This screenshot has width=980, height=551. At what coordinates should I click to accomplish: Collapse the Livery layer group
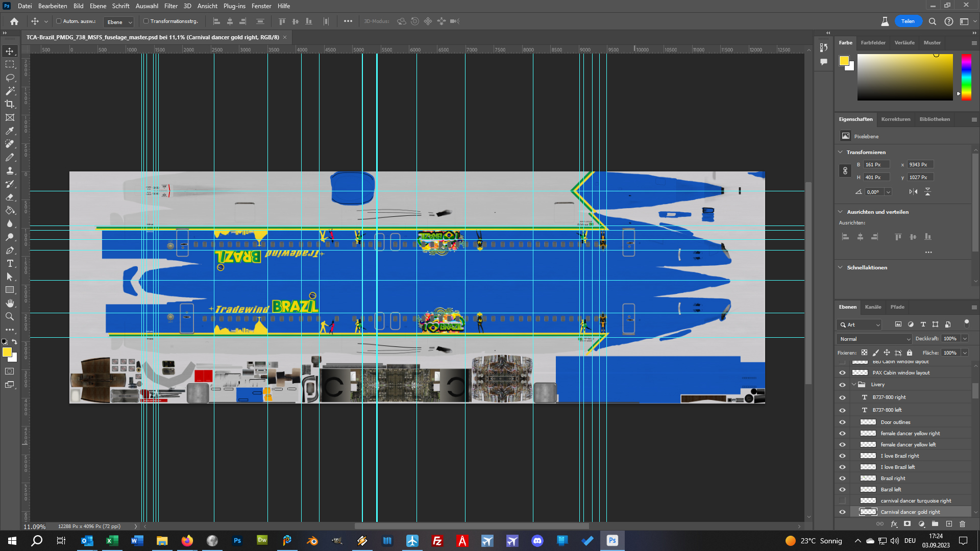click(853, 385)
